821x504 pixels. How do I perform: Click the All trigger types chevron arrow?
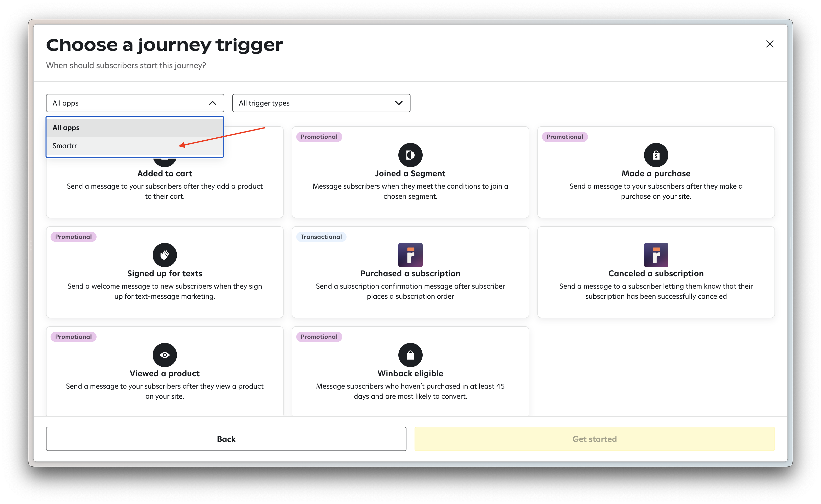[x=399, y=103]
